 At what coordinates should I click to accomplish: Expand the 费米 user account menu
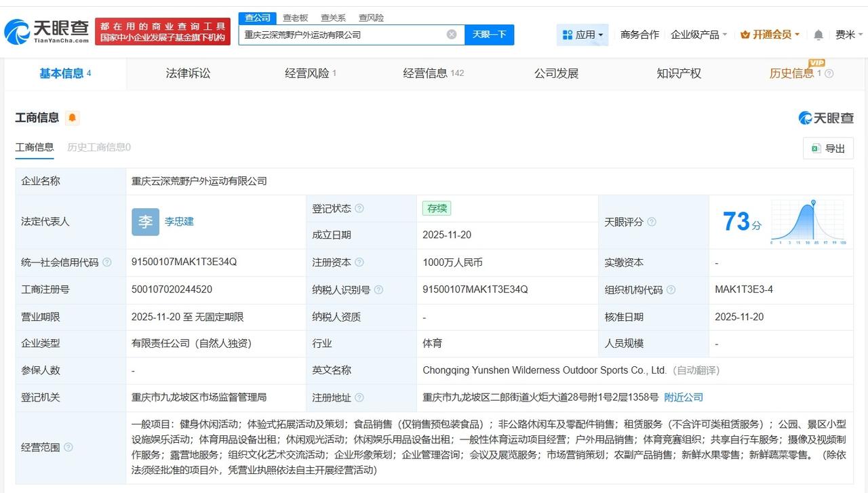click(x=849, y=35)
